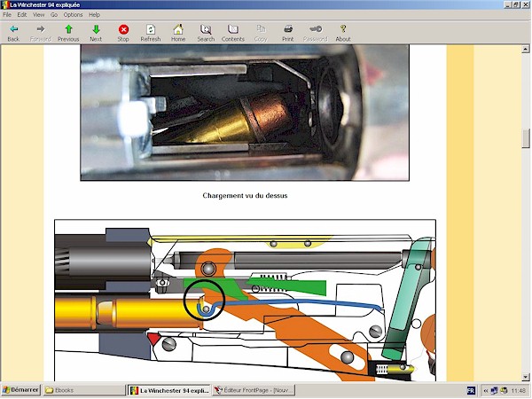Open the View menu
The width and height of the screenshot is (532, 399).
tap(39, 15)
